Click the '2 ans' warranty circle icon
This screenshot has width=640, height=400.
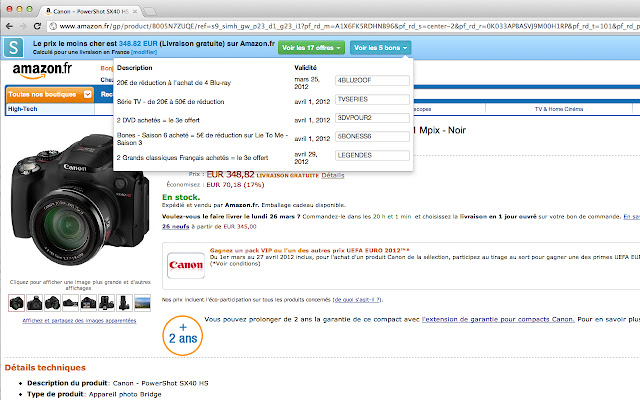(x=182, y=332)
